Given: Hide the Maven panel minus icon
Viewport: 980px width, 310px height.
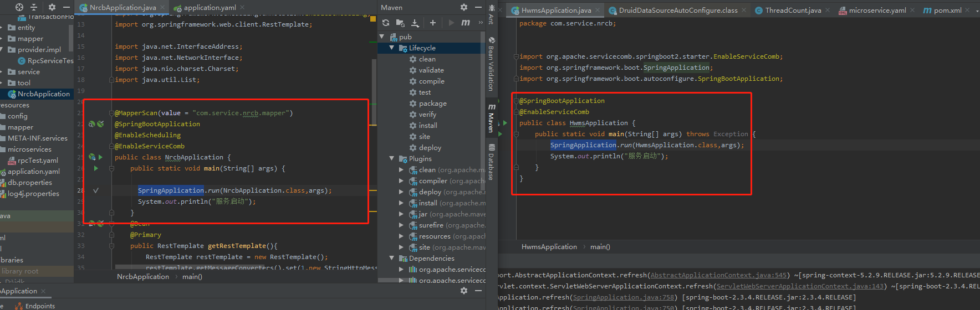Looking at the screenshot, I should [478, 7].
